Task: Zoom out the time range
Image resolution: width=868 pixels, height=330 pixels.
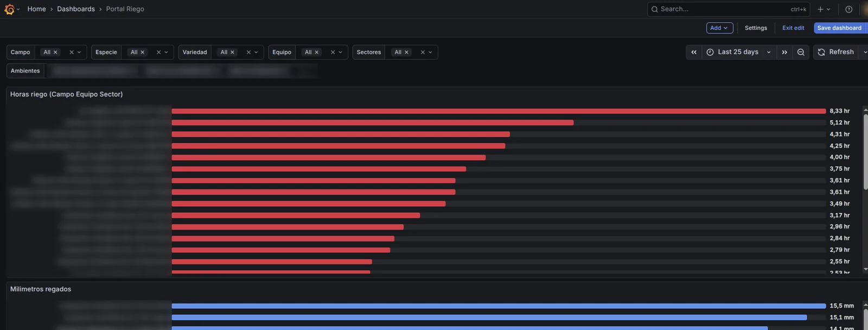Action: coord(801,52)
